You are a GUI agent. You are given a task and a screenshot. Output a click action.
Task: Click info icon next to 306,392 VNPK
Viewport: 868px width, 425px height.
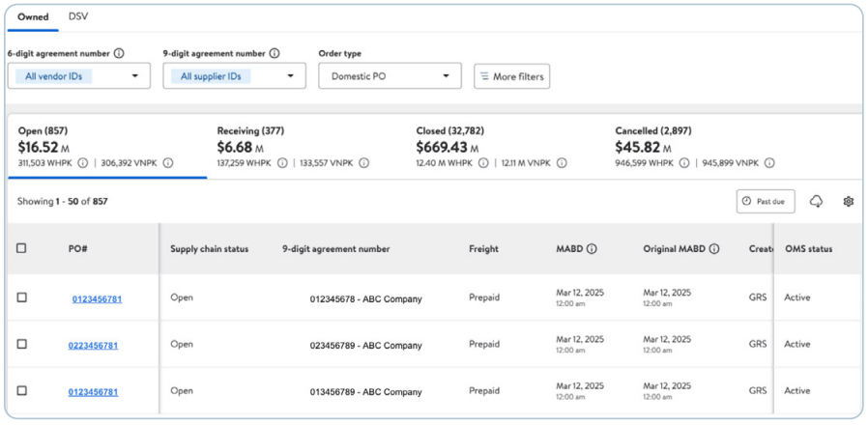(x=168, y=163)
